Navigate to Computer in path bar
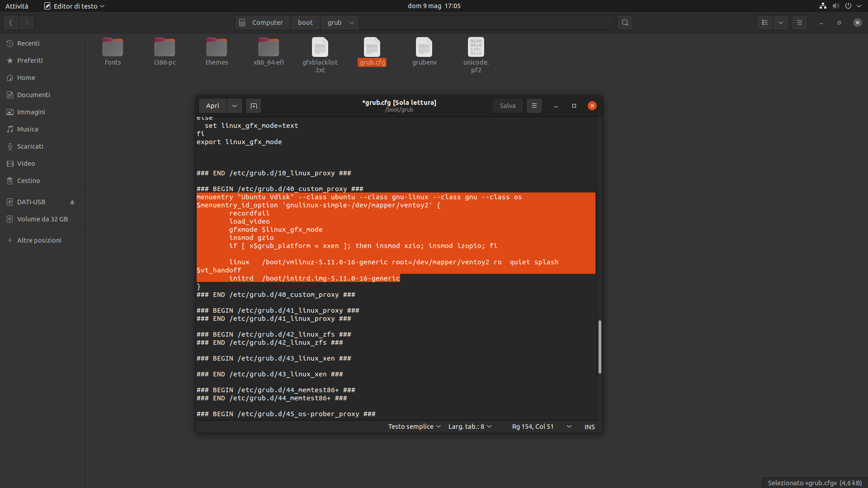The width and height of the screenshot is (868, 488). point(263,23)
